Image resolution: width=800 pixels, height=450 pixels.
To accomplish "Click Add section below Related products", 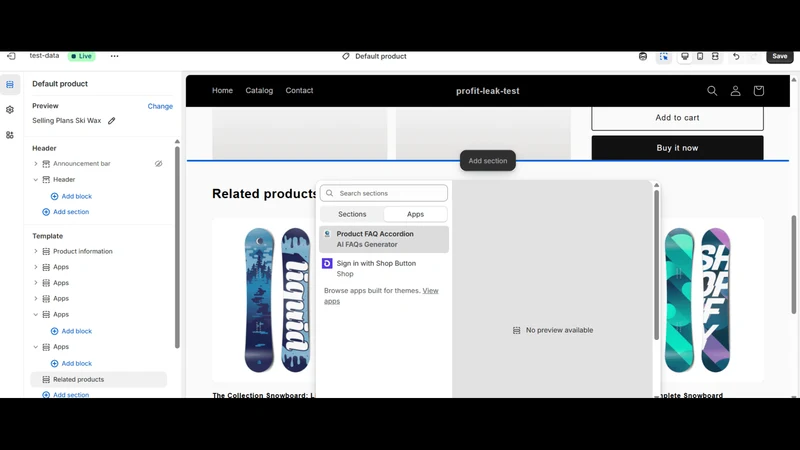I will click(66, 394).
